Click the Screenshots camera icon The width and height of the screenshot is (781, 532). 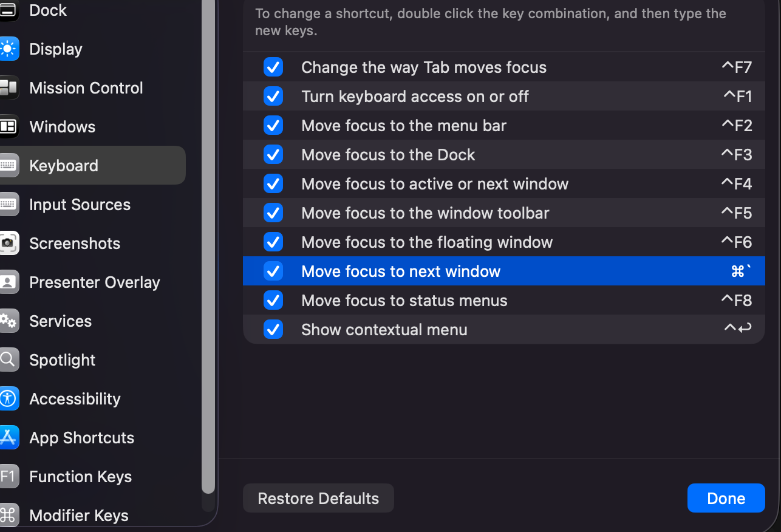click(x=9, y=244)
